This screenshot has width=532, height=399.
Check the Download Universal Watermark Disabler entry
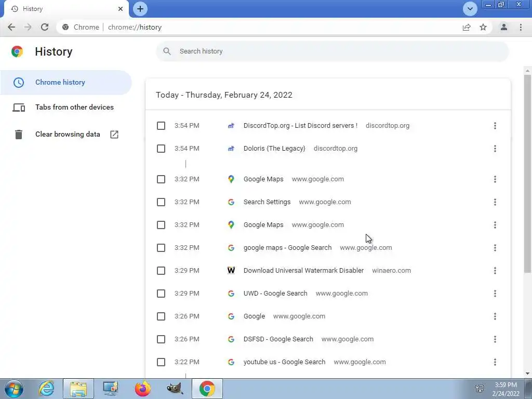(161, 271)
